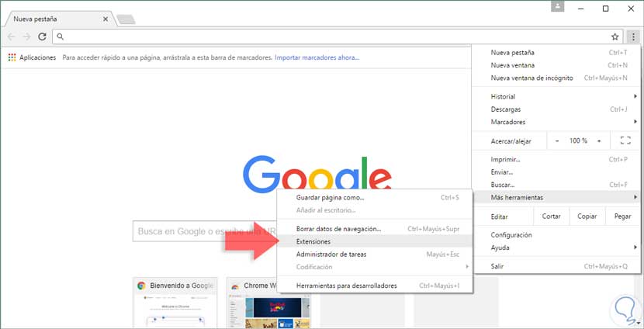
Task: Choose Imprimir... from the menu
Action: [x=556, y=159]
